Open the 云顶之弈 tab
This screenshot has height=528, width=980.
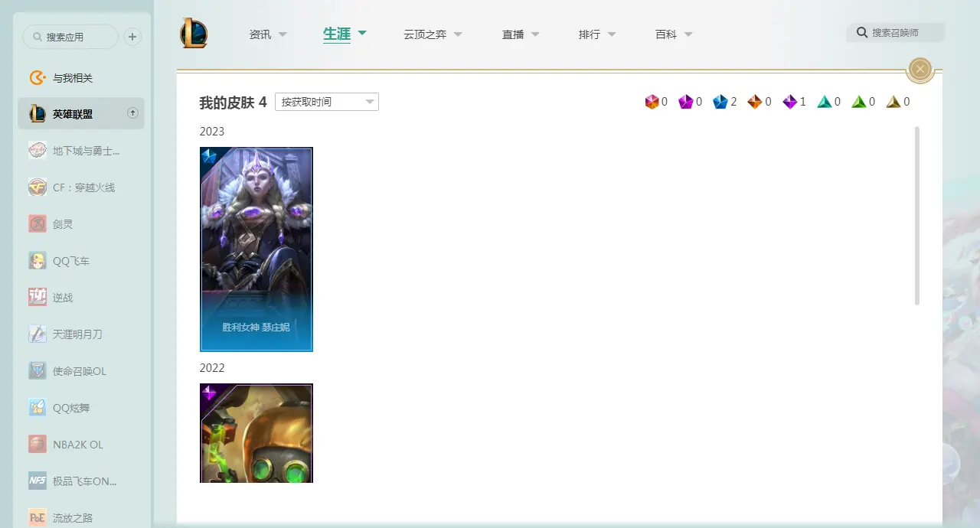[425, 34]
